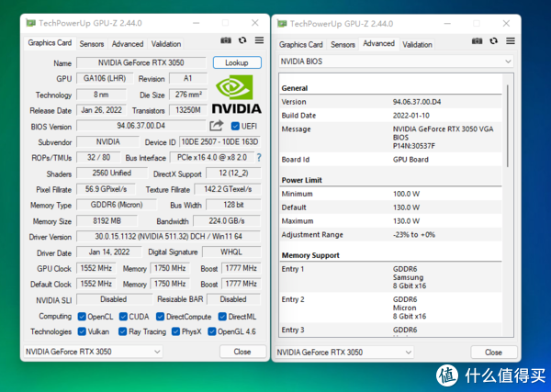
Task: Toggle the Ray Tracing checkbox
Action: 123,331
